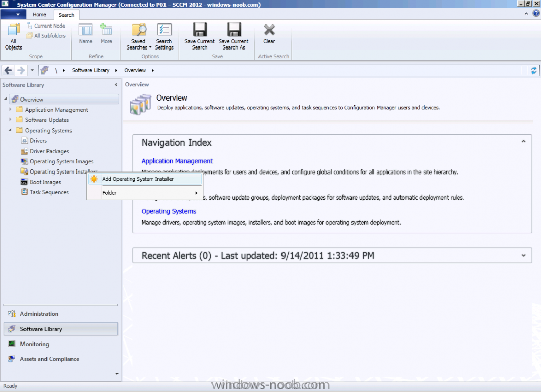Open the blue application menu button
The image size is (541, 392).
point(13,14)
